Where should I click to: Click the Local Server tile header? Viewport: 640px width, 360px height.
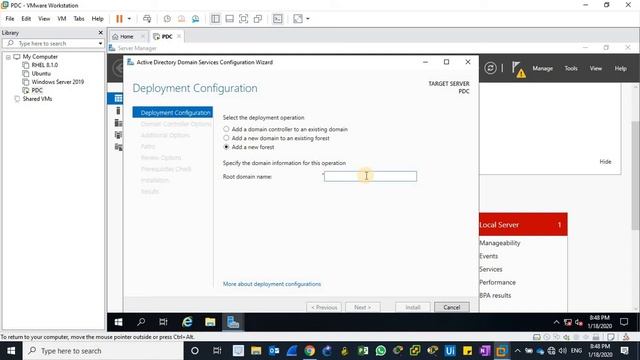[523, 224]
